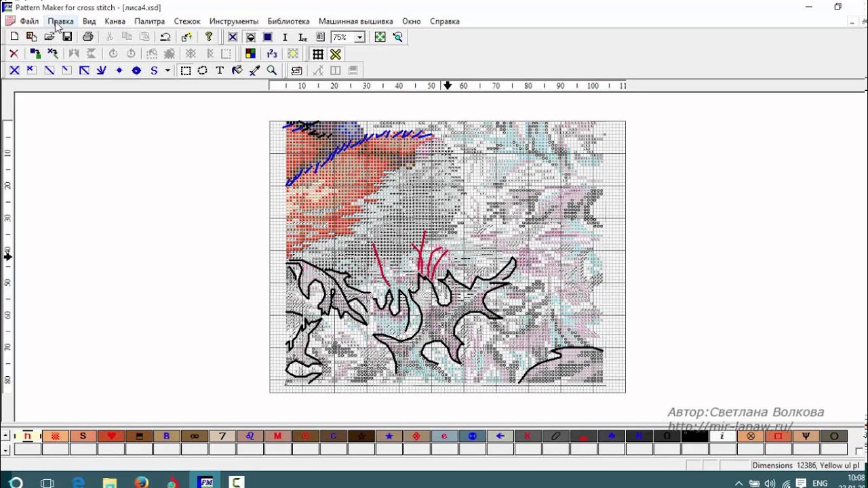Click the zoom previous magnifier icon
868x488 pixels.
click(398, 37)
